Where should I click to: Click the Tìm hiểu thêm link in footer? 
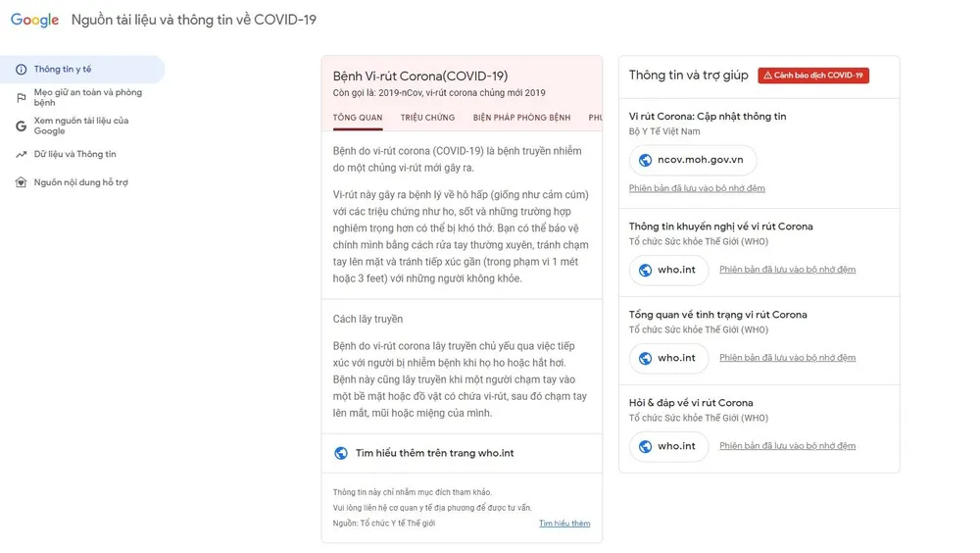(564, 524)
